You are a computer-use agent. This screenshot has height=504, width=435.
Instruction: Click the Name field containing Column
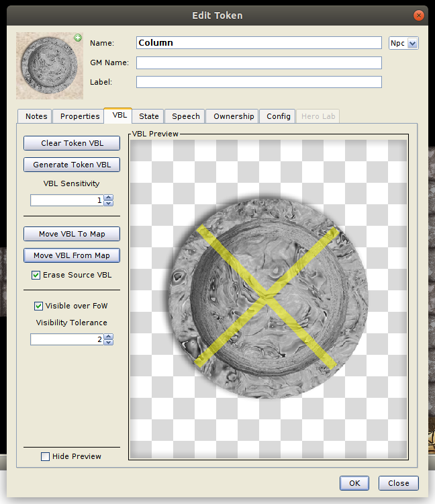(258, 43)
